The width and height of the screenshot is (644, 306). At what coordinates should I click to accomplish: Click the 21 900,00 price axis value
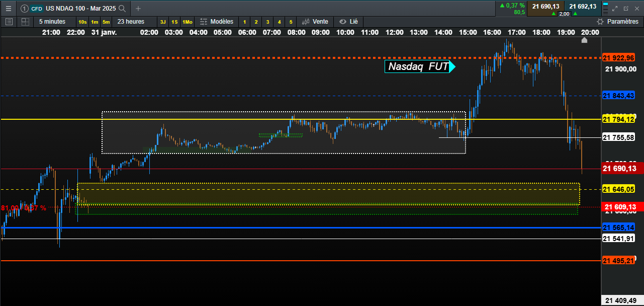point(621,69)
